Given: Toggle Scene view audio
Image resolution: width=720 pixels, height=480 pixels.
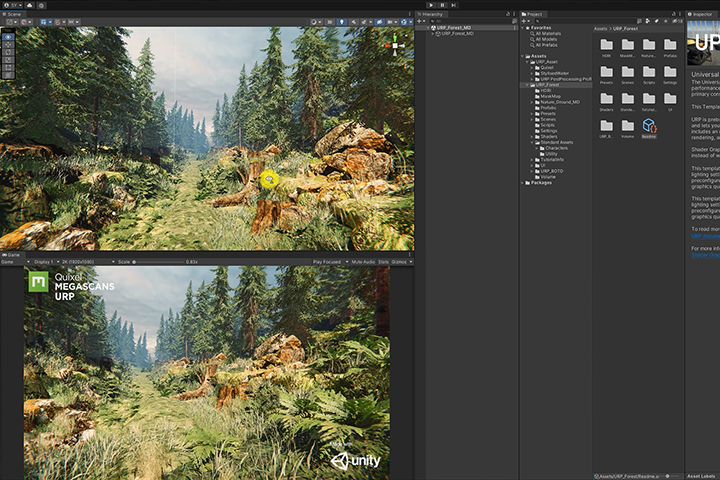Looking at the screenshot, I should (353, 22).
